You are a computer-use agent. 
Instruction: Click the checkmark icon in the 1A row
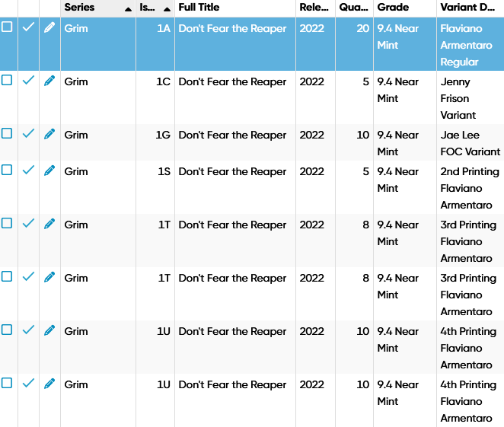click(29, 27)
